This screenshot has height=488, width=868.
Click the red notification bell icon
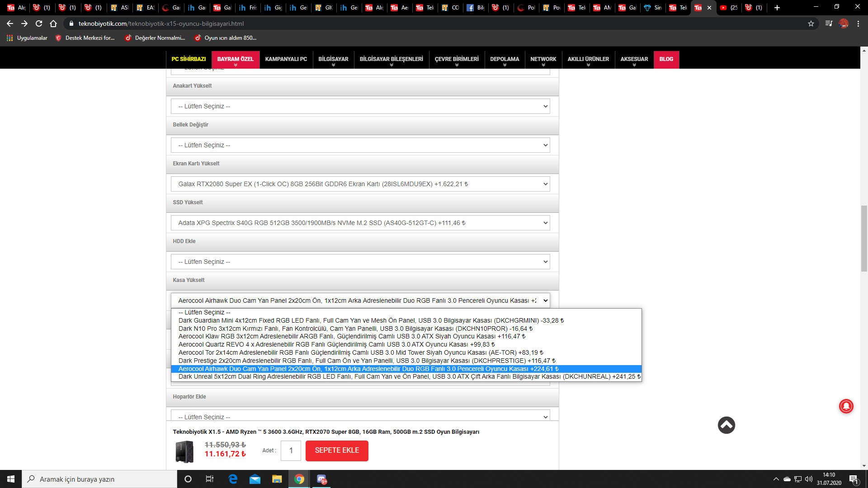tap(846, 406)
